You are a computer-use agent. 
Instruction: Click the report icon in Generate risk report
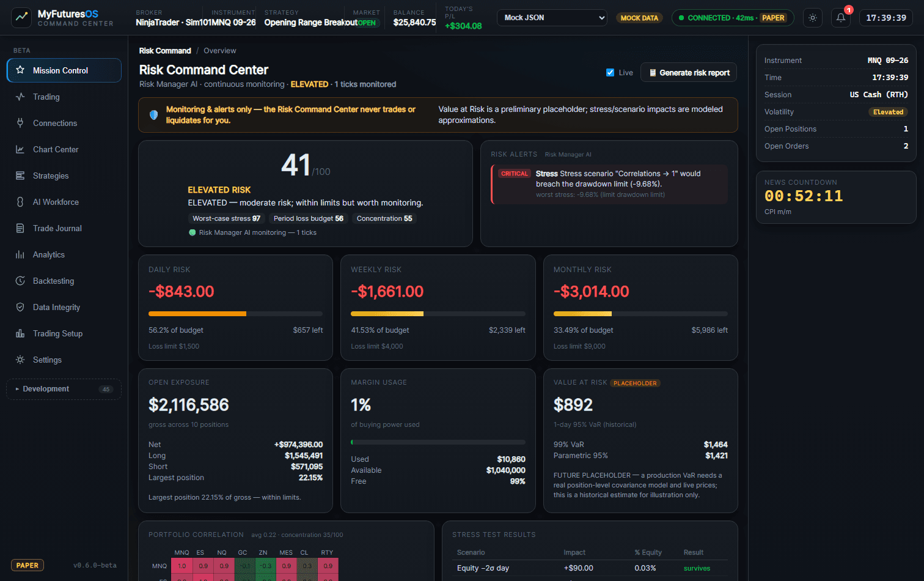click(x=653, y=73)
